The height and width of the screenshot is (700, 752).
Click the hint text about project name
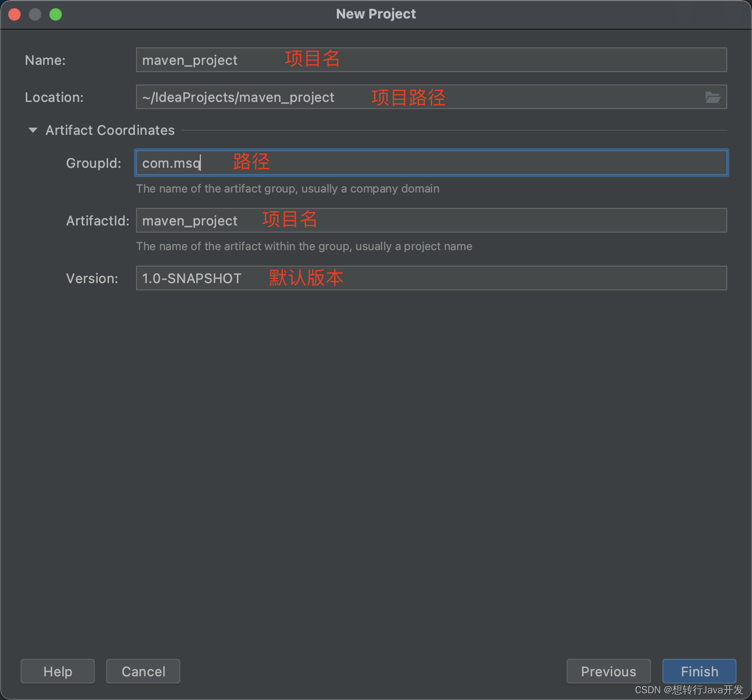tap(304, 247)
